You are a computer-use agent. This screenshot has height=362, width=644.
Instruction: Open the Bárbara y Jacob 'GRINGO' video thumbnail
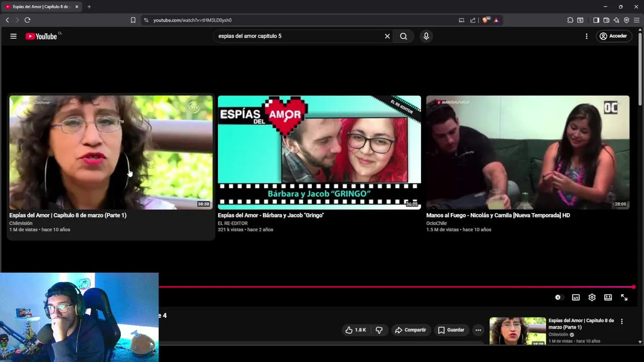319,152
